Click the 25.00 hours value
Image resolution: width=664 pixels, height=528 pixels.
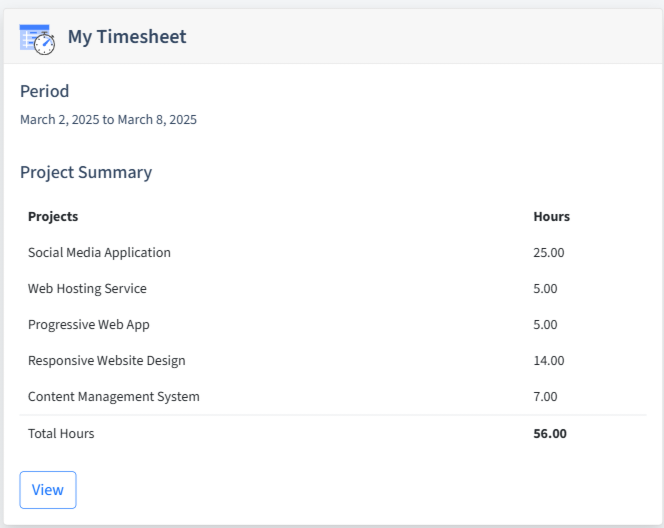tap(548, 253)
